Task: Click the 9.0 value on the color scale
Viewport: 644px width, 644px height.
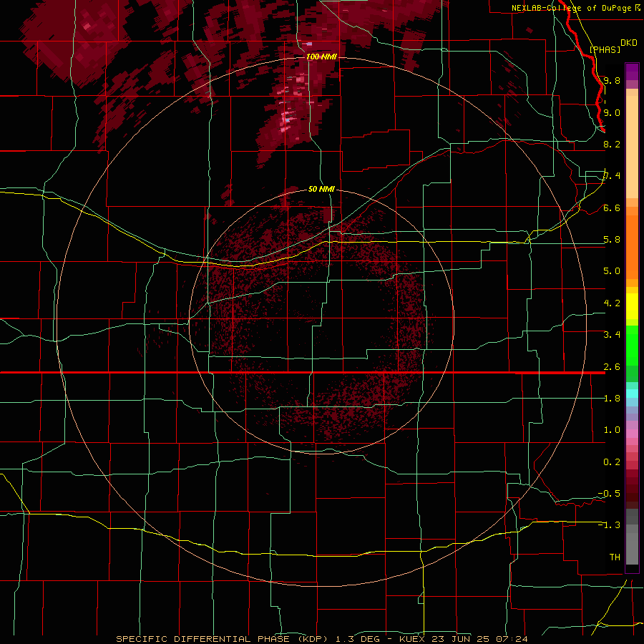Action: pos(612,112)
